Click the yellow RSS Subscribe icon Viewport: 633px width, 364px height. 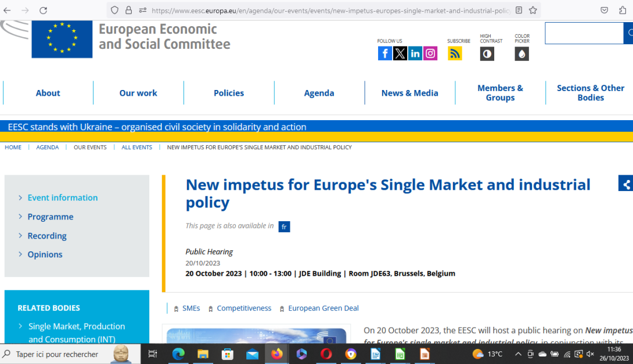click(x=455, y=53)
